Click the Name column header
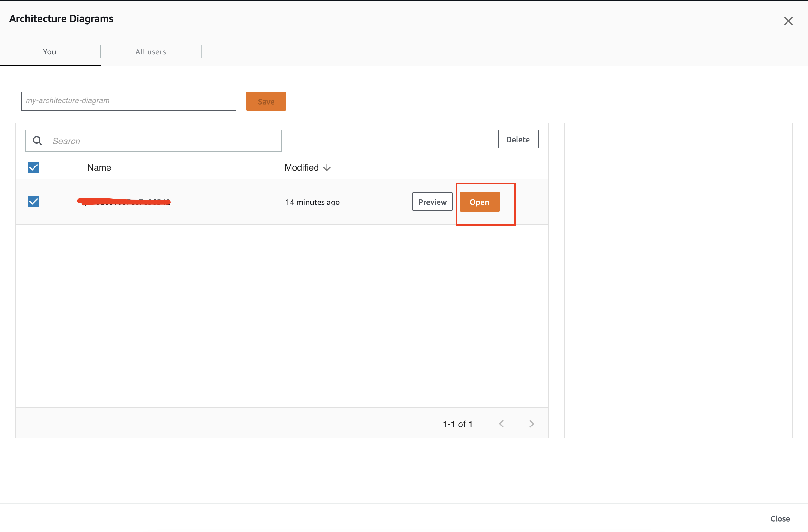 99,167
